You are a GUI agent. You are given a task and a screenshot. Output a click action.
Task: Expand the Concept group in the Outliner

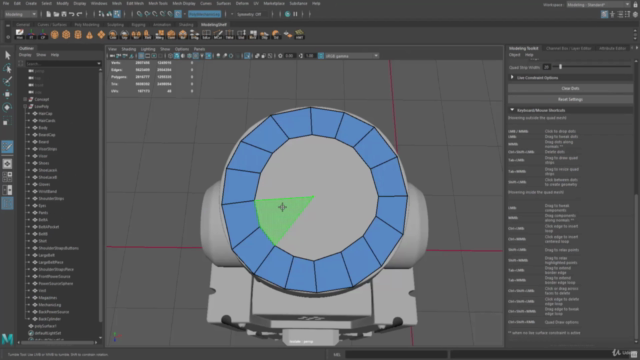tap(25, 99)
